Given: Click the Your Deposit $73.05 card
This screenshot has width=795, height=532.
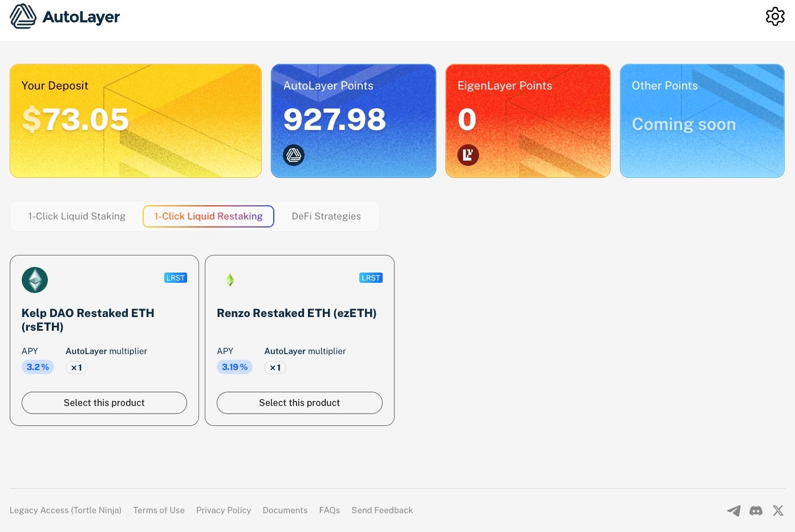Looking at the screenshot, I should pos(136,121).
